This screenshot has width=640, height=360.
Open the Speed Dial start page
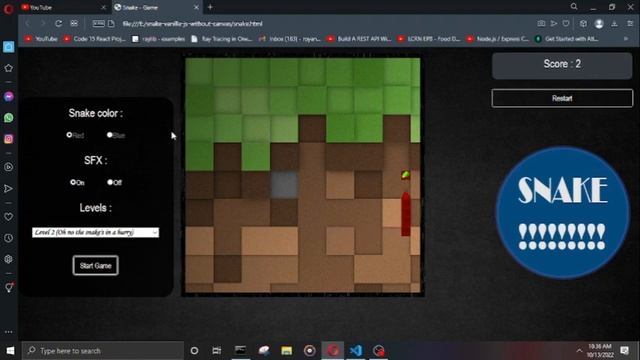74,23
